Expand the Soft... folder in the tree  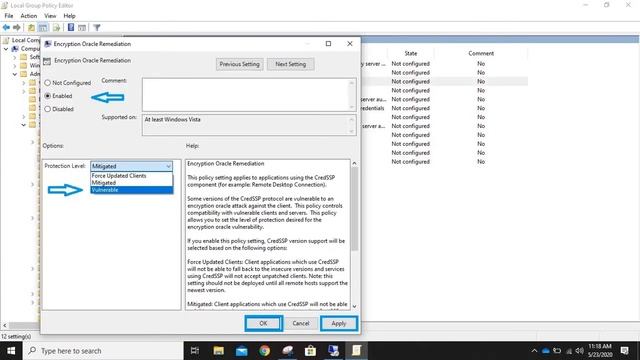pyautogui.click(x=15, y=58)
